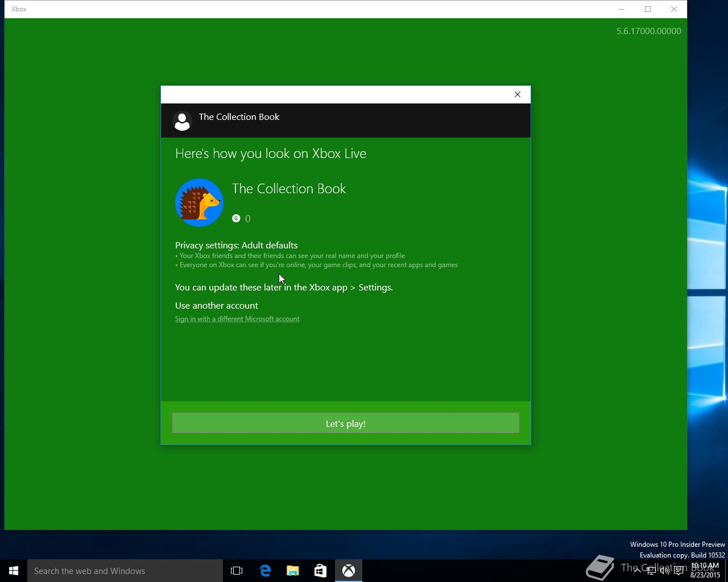728x582 pixels.
Task: Click the Here's how you look on Xbox Live heading
Action: point(271,153)
